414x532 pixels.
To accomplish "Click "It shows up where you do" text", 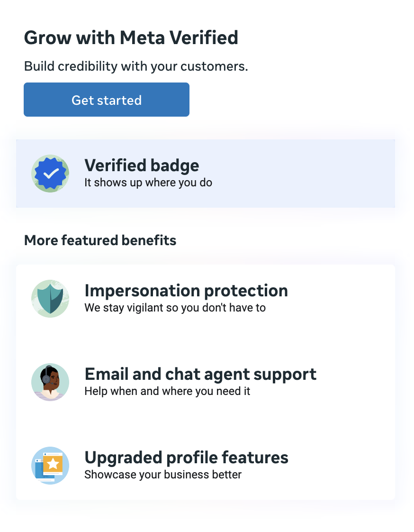I will coord(148,183).
